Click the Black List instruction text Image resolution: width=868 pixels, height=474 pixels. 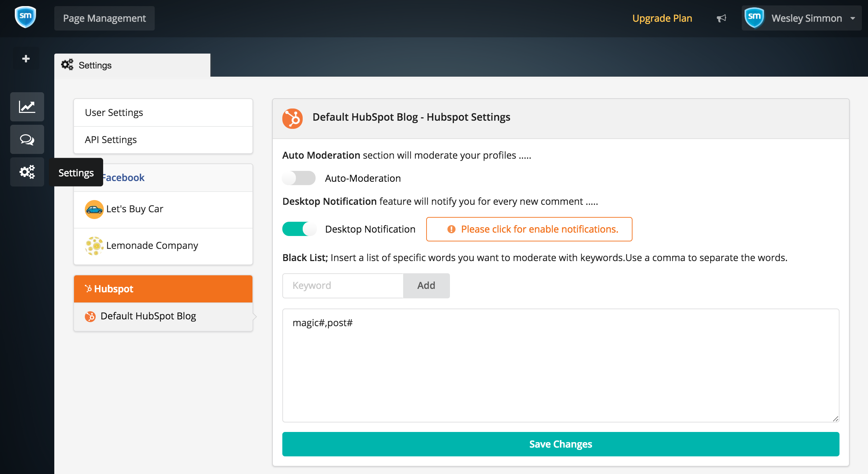pyautogui.click(x=535, y=258)
